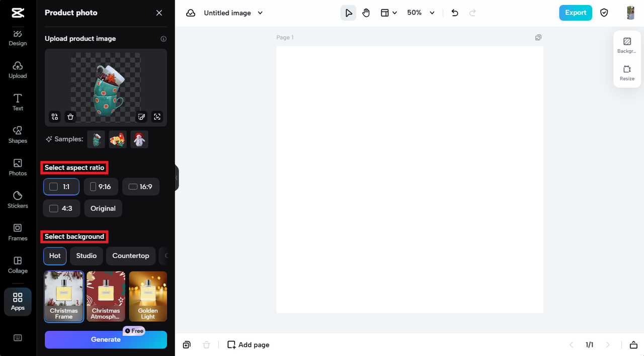The width and height of the screenshot is (644, 356).
Task: Select the 9:16 aspect ratio
Action: point(101,187)
